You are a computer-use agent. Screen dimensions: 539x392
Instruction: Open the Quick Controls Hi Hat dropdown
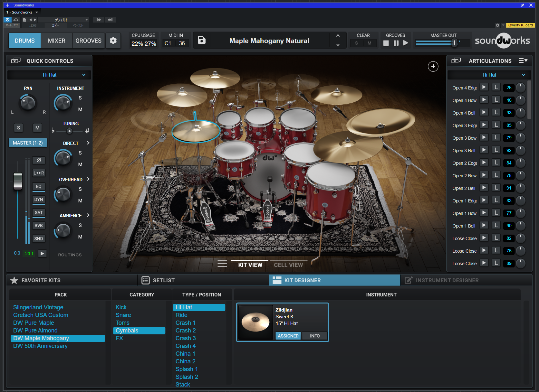click(49, 75)
